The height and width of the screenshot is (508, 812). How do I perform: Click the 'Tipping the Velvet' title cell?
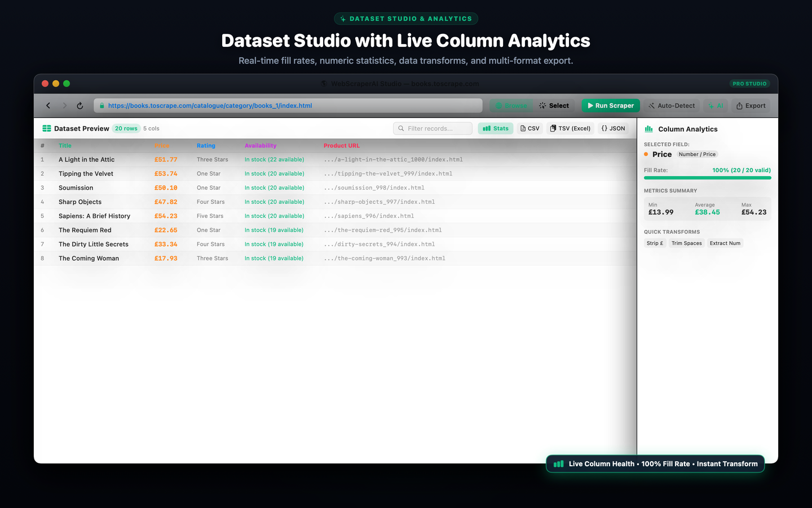click(x=86, y=174)
